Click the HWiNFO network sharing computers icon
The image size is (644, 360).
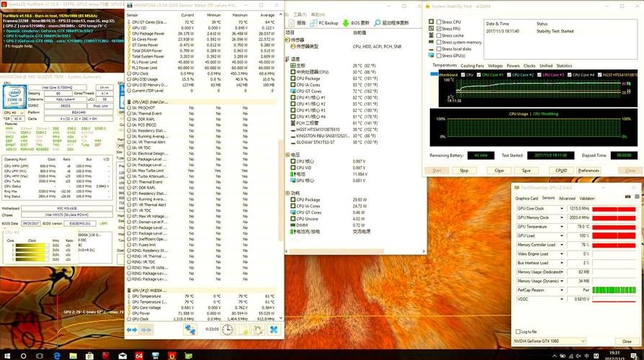coord(189,329)
